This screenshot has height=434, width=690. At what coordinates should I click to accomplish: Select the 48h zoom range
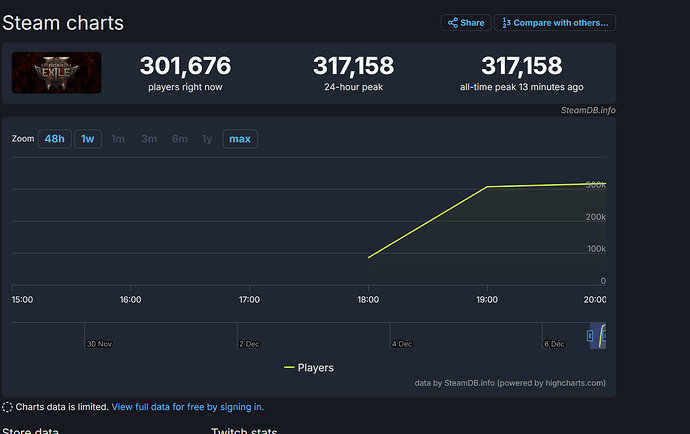(x=55, y=139)
